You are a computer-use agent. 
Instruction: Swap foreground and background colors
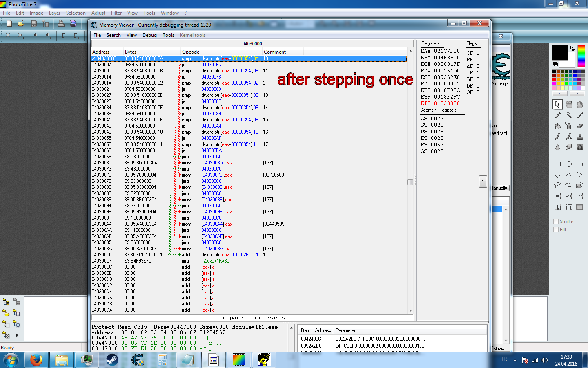pos(572,49)
